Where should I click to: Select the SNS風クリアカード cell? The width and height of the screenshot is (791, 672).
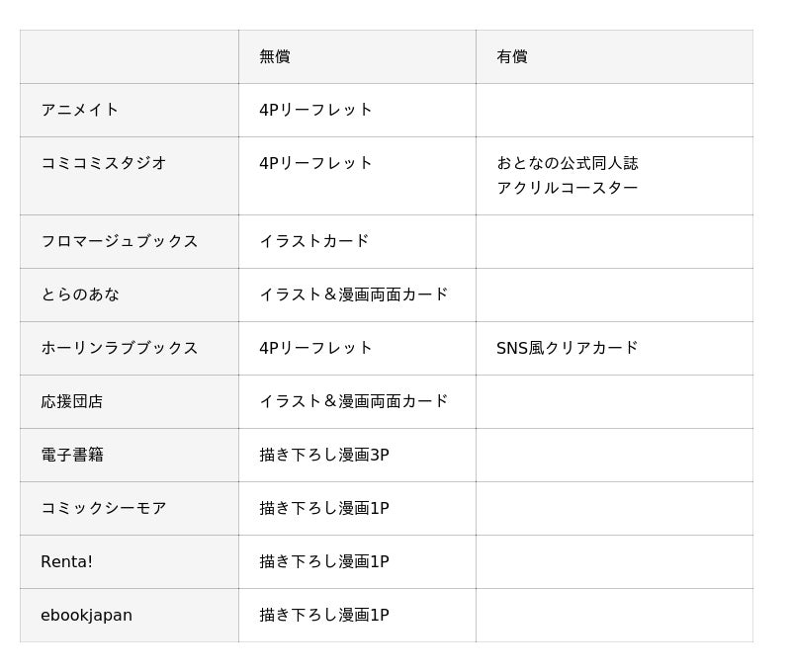point(568,349)
